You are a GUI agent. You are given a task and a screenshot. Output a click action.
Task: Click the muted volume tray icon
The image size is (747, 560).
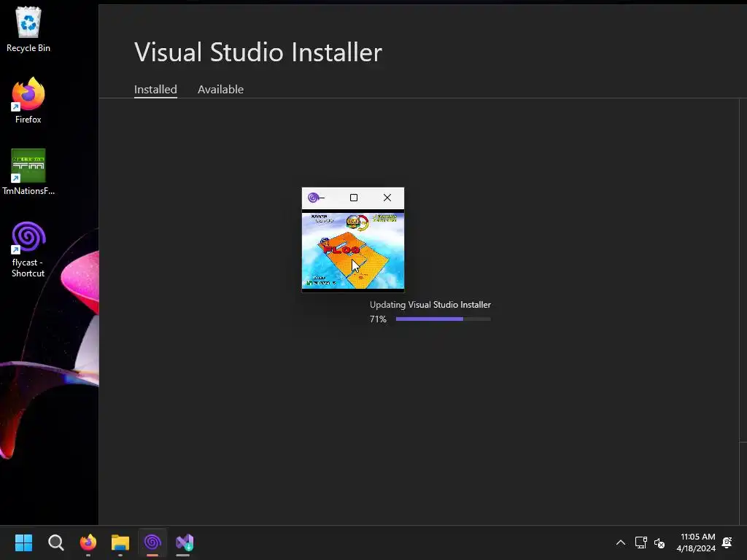click(x=659, y=542)
